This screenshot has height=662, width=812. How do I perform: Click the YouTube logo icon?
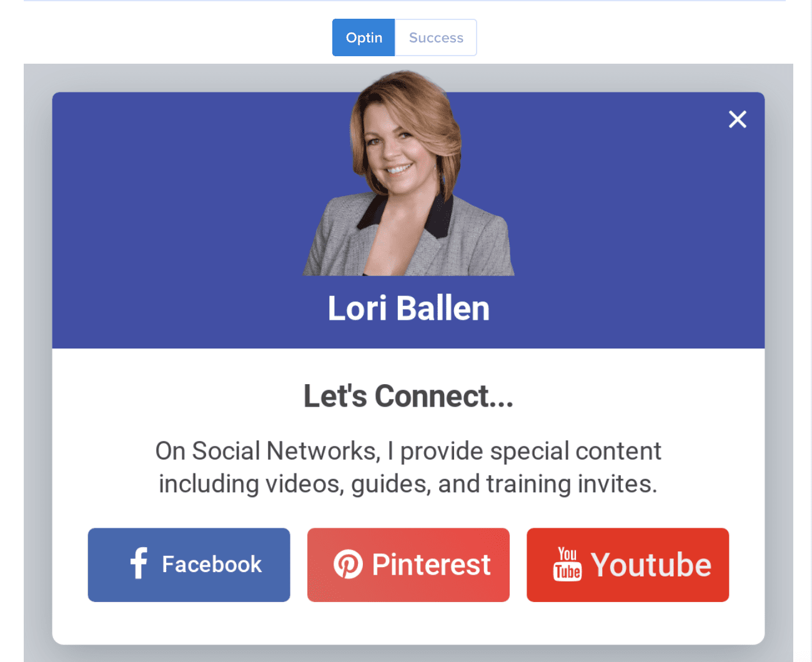pos(567,564)
